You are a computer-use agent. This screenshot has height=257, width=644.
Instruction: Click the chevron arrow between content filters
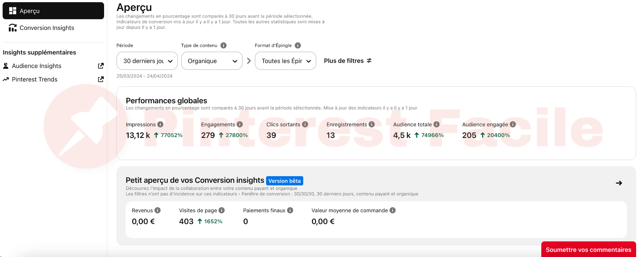pyautogui.click(x=249, y=61)
